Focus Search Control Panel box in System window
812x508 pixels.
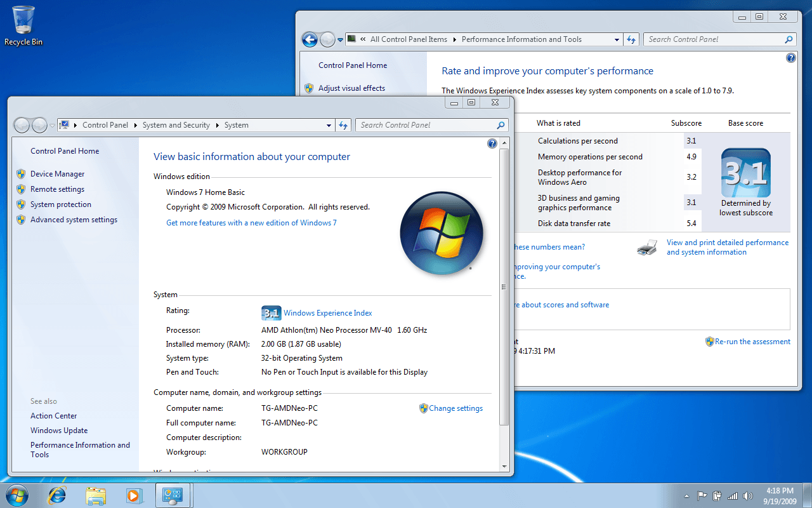[431, 125]
